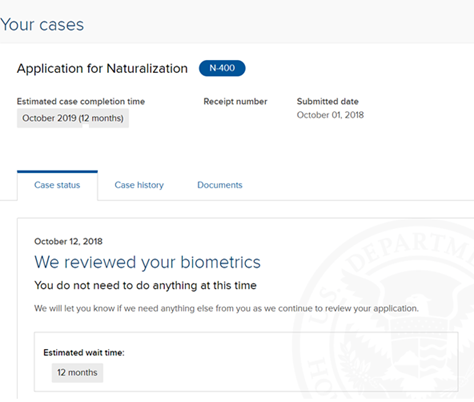Open the Case status tab
The image size is (474, 402).
click(57, 185)
